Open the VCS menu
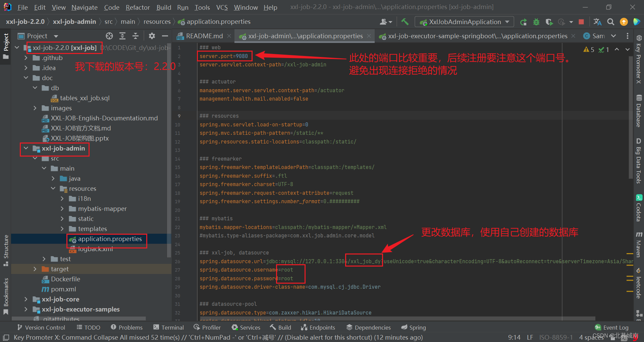 222,7
